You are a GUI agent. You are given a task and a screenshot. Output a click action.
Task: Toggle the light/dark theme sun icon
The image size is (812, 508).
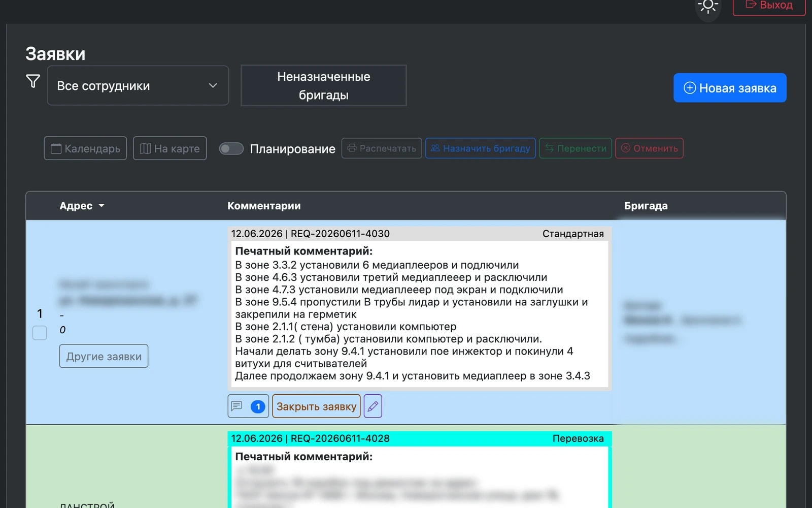pyautogui.click(x=707, y=6)
